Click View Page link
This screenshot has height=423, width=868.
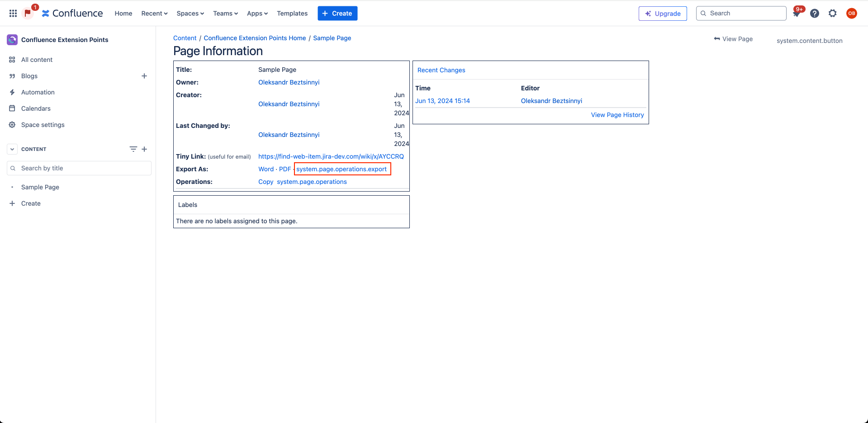[x=737, y=39]
